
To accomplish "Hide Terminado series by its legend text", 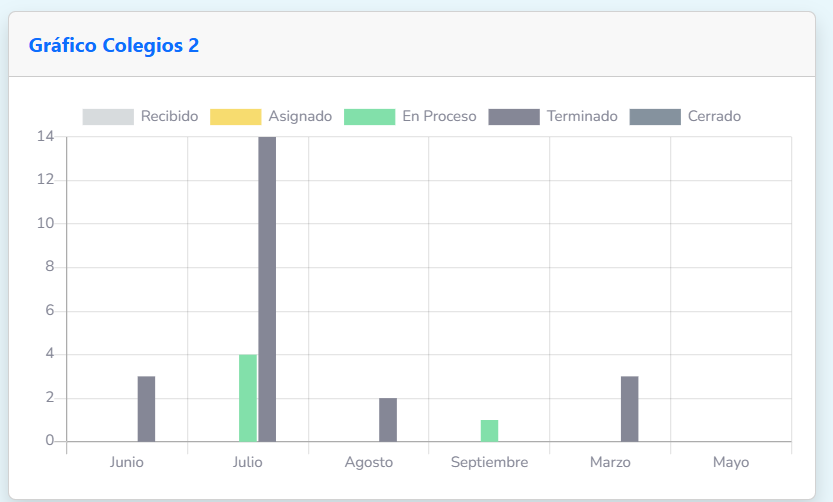I will pos(582,116).
